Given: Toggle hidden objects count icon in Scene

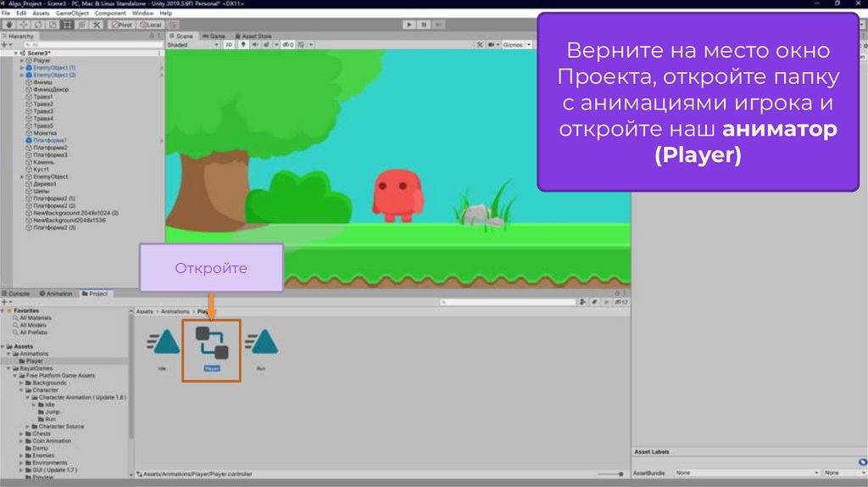Looking at the screenshot, I should click(x=288, y=44).
